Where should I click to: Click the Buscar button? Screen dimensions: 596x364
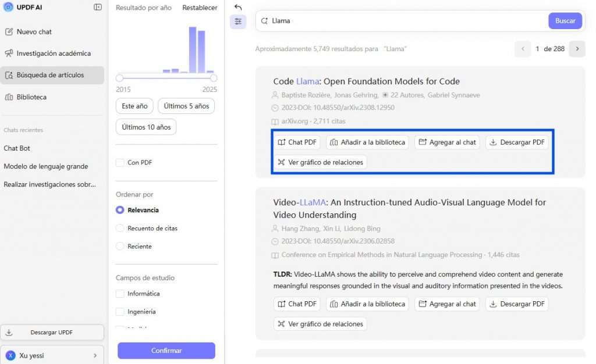[x=565, y=21]
